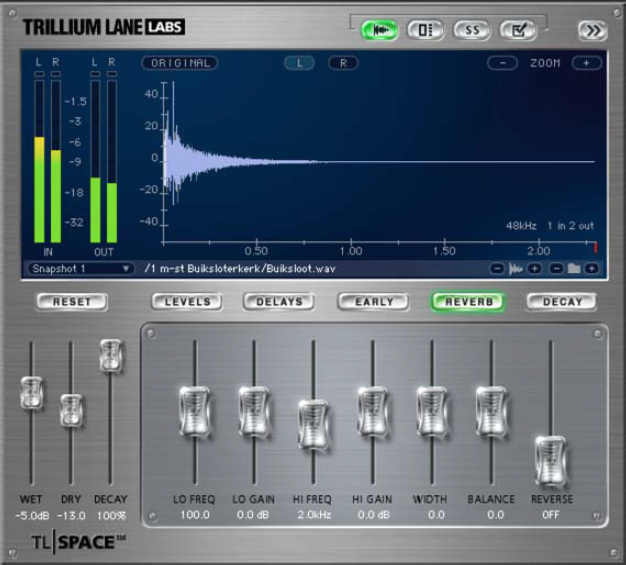Reset the OUT right clip indicator

[112, 74]
